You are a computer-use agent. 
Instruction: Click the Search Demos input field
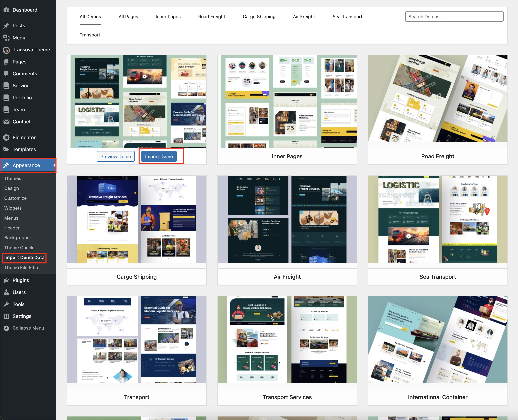coord(454,17)
